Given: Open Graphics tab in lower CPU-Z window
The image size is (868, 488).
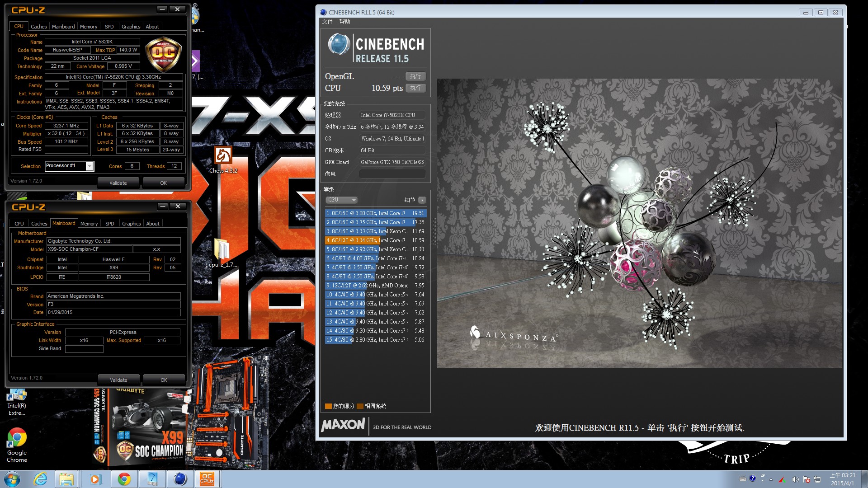Looking at the screenshot, I should 132,224.
